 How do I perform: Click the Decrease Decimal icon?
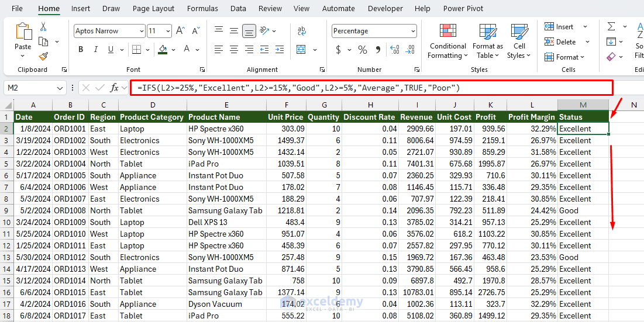[x=409, y=50]
